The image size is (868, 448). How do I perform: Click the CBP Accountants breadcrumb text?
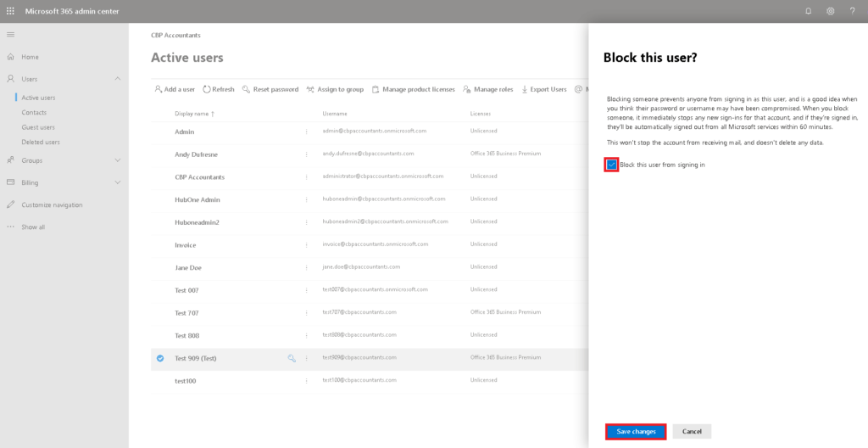tap(176, 35)
